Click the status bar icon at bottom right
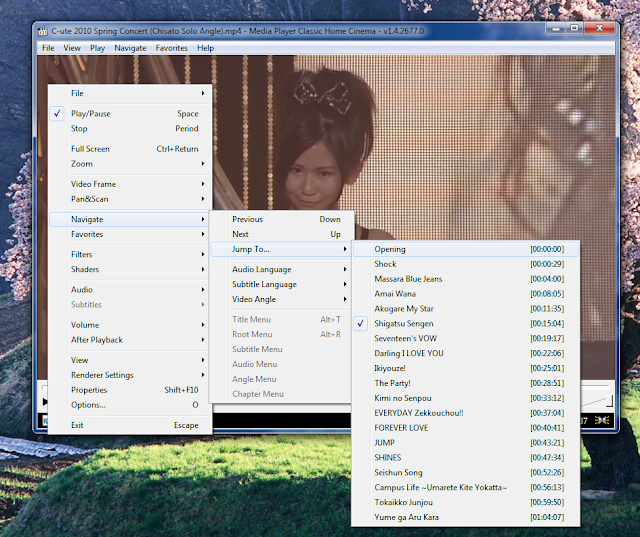The image size is (640, 537). (x=602, y=420)
